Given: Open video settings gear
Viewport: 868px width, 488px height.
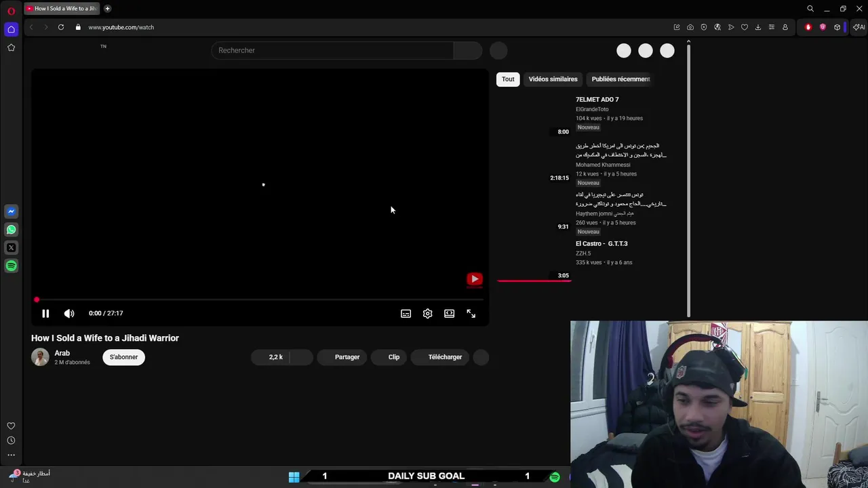Looking at the screenshot, I should pyautogui.click(x=428, y=314).
